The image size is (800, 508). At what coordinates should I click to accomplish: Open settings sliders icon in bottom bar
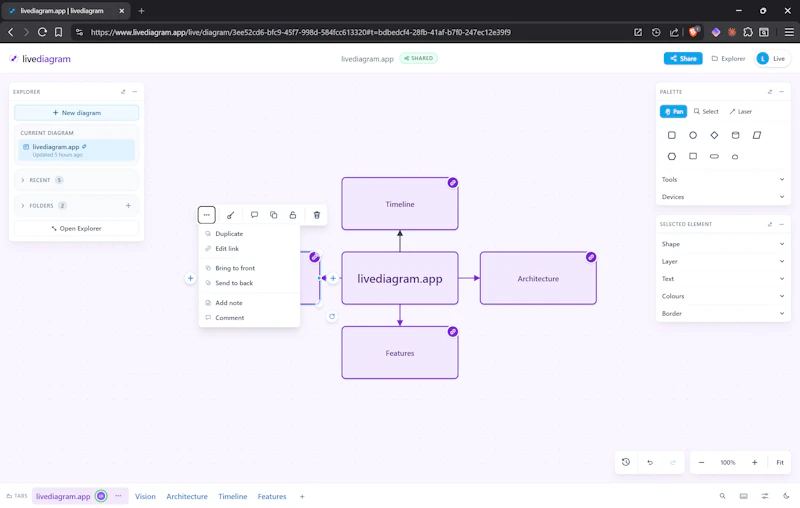[x=765, y=496]
